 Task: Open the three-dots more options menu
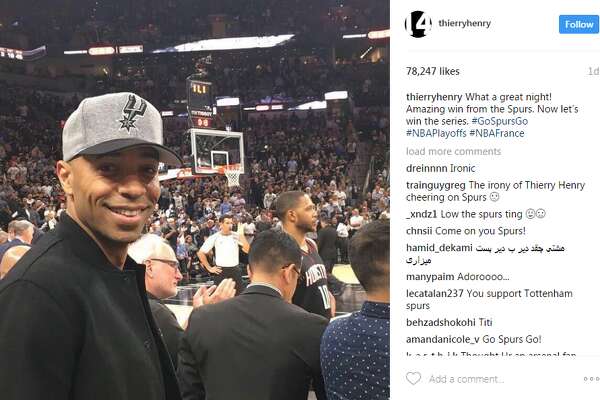click(x=592, y=379)
